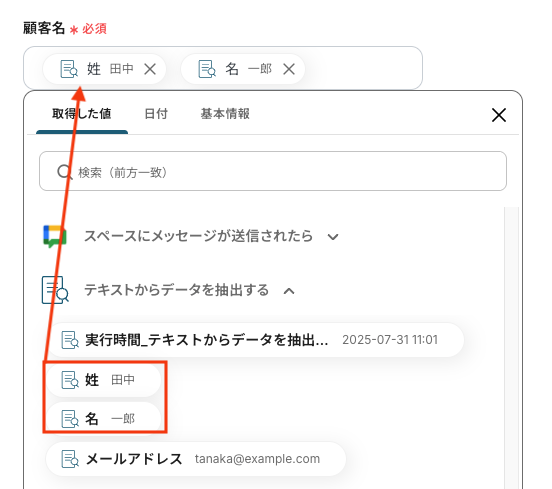Click the 顧客名 field label
This screenshot has height=489, width=552.
(44, 28)
